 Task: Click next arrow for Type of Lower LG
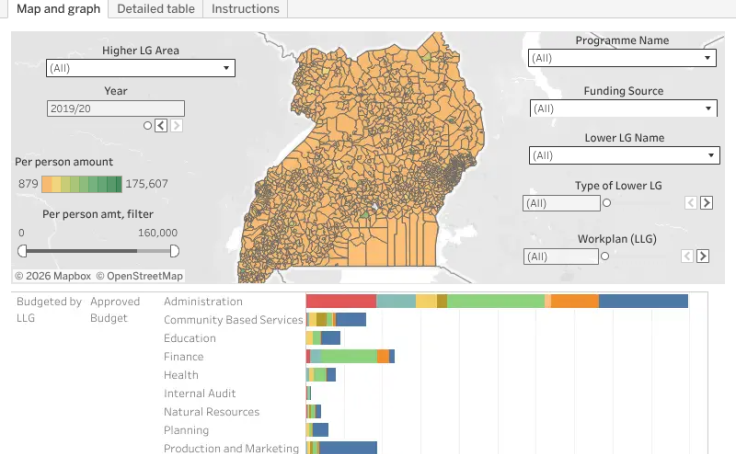[706, 203]
